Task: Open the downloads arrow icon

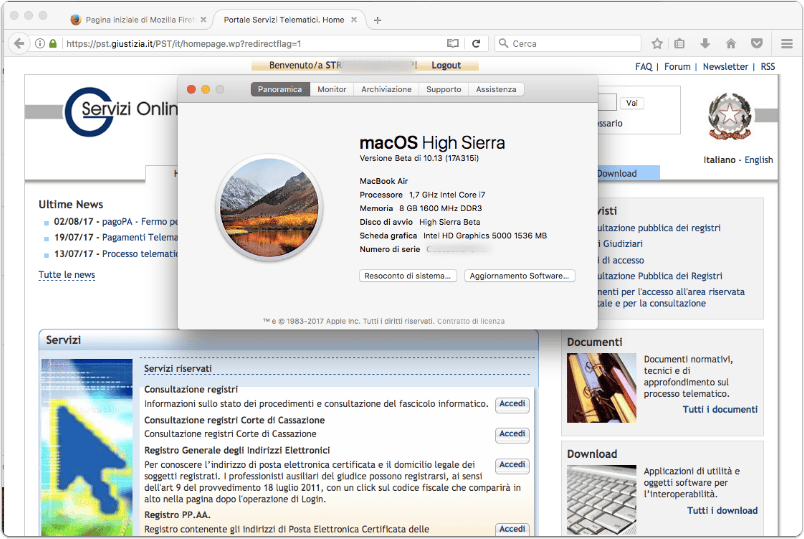Action: 705,44
